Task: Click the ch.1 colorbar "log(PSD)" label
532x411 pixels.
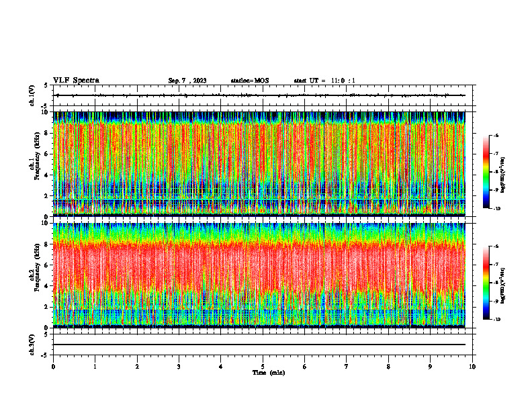Action: coord(503,175)
